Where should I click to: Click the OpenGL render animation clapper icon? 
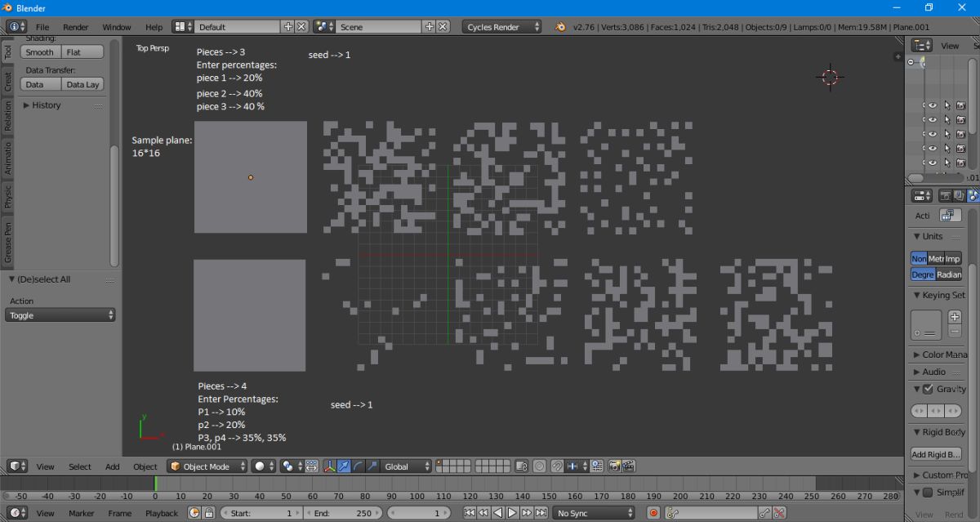[x=628, y=466]
